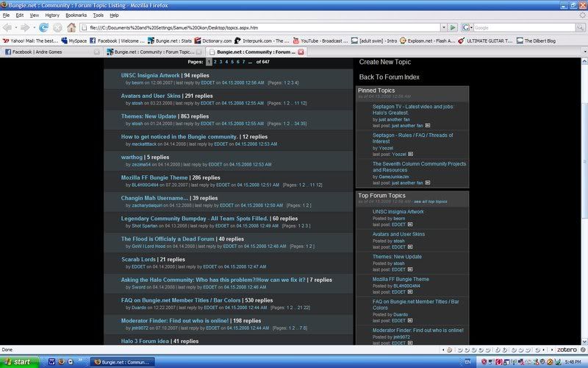Open the Mozilla FF Bungie Theme topic
588x368 pixels.
(x=154, y=177)
